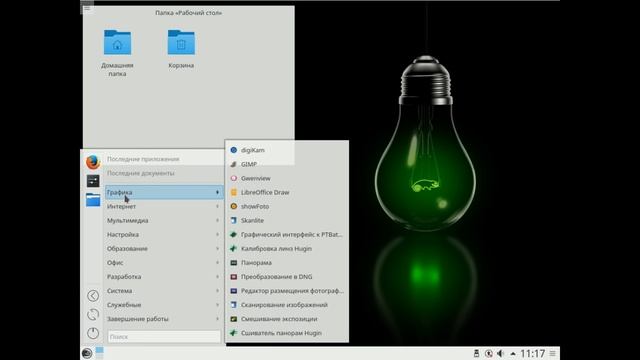The image size is (640, 360).
Task: Open the panel settings hamburger next to clock
Action: 552,353
